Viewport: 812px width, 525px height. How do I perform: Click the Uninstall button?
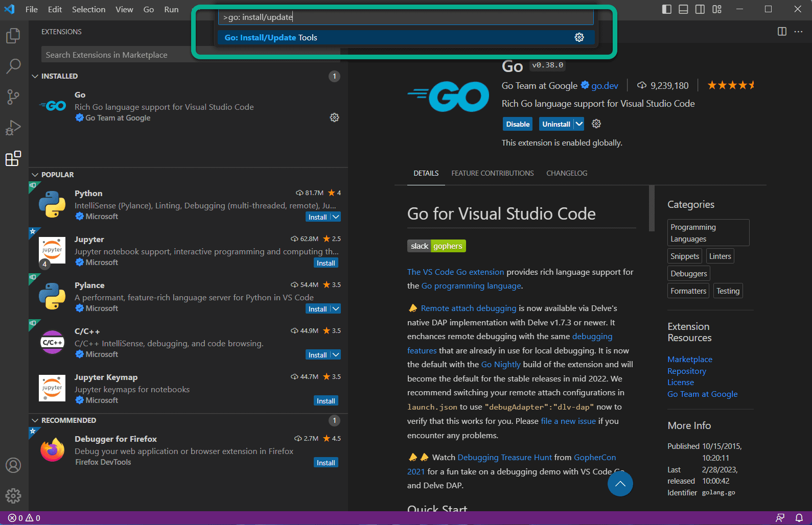[x=556, y=124]
